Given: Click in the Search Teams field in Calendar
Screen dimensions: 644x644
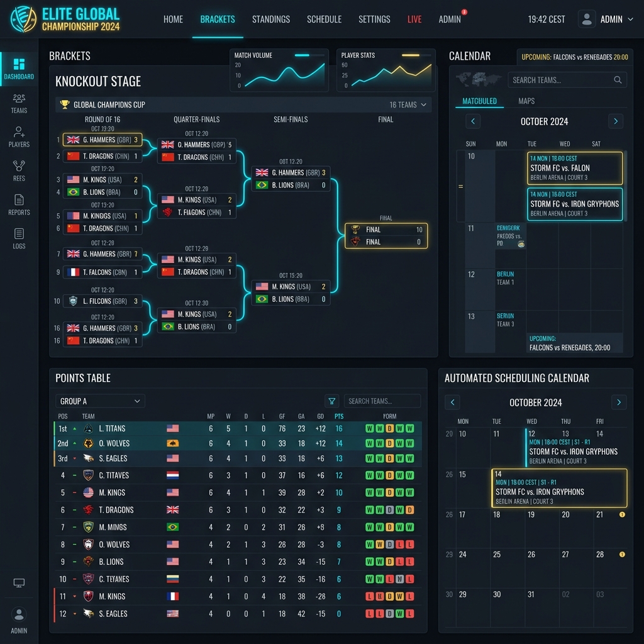Looking at the screenshot, I should 567,80.
